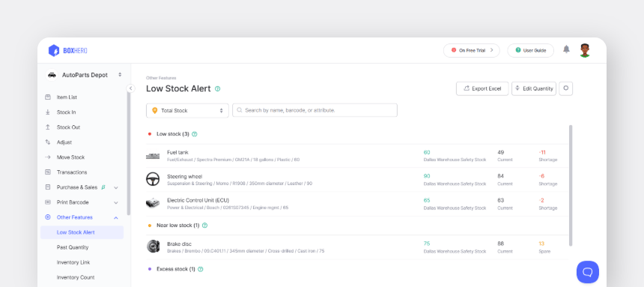The height and width of the screenshot is (287, 644).
Task: Click the search by name field
Action: point(315,110)
